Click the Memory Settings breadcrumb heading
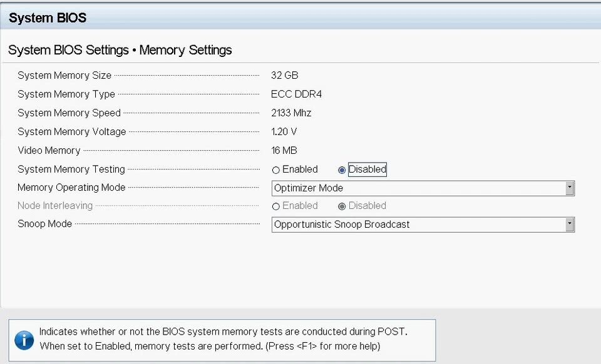 (185, 50)
